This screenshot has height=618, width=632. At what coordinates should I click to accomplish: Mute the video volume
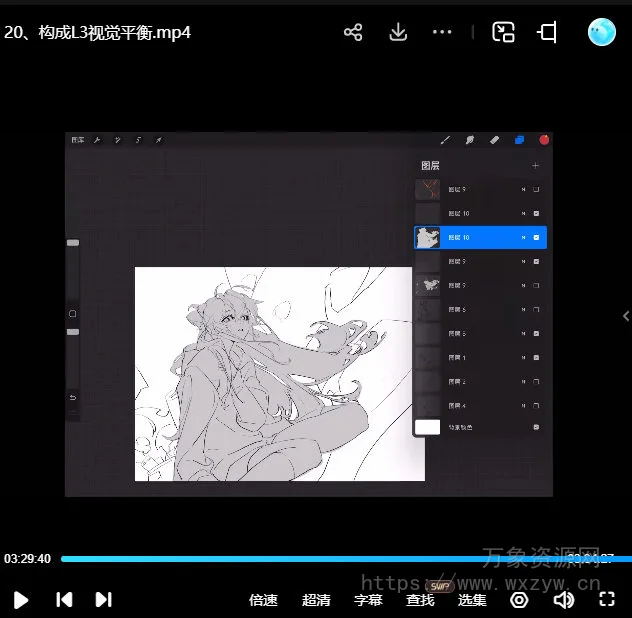click(x=564, y=599)
